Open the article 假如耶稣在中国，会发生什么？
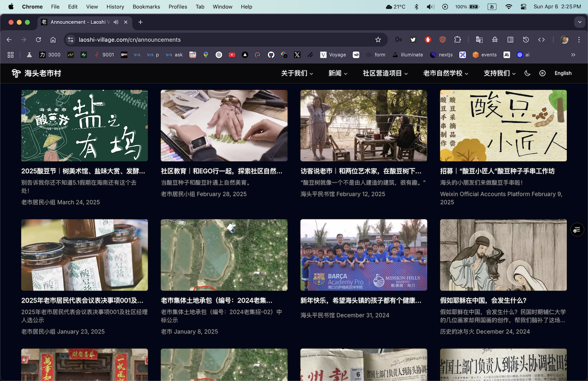This screenshot has height=381, width=588. coord(483,301)
